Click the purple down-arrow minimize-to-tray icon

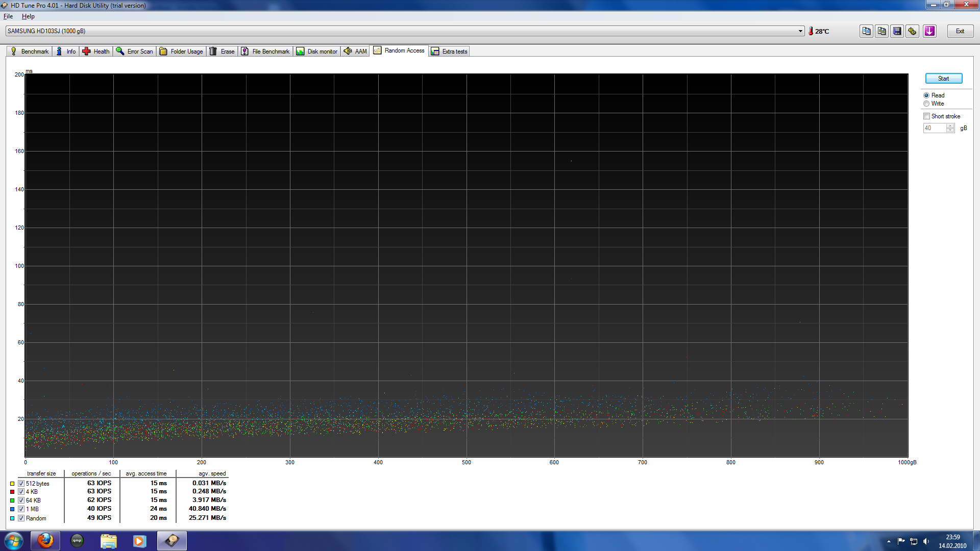pyautogui.click(x=929, y=31)
